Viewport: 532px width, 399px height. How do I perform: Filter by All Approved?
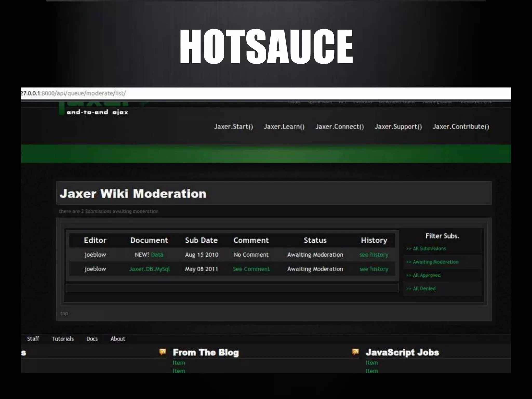point(426,275)
